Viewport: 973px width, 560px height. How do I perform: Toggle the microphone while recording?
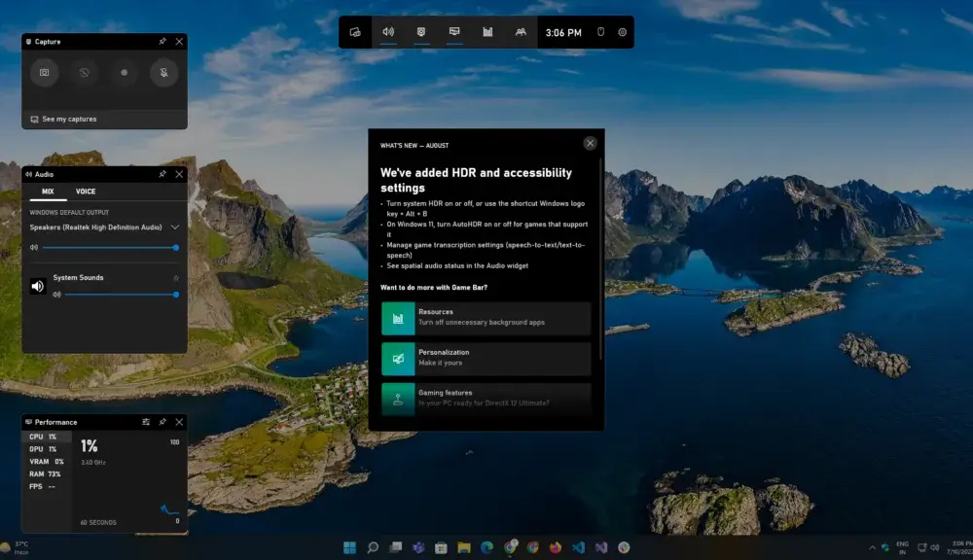coord(163,73)
